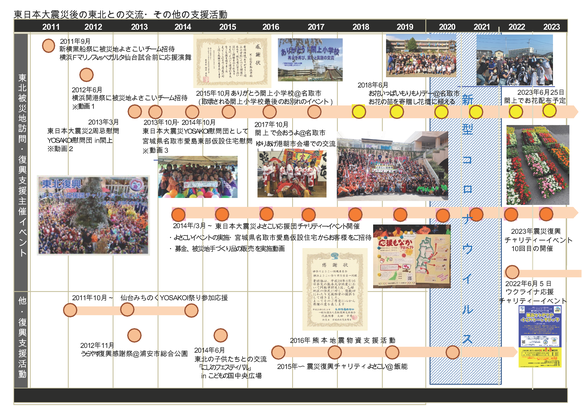
Task: Open the ありがとう閖上小学校 photo
Action: coord(310,59)
